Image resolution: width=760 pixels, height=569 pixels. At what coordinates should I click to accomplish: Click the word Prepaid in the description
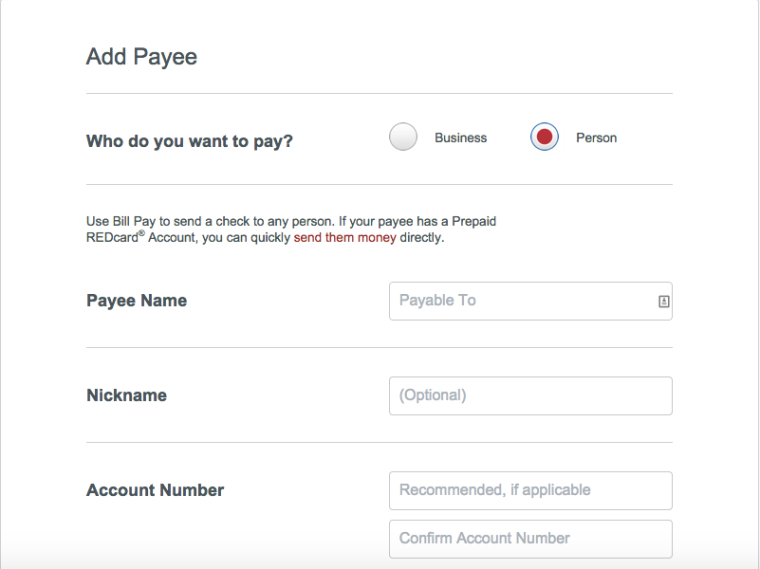[x=474, y=221]
